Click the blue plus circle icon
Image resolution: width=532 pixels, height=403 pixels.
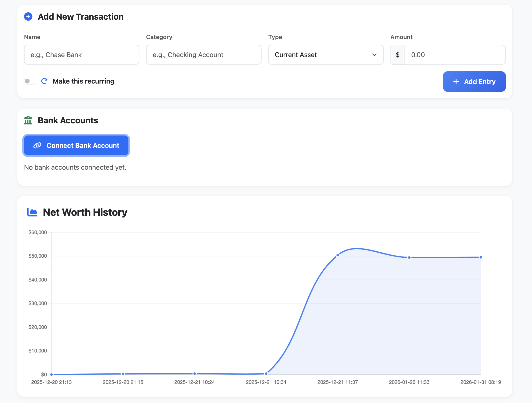(x=28, y=17)
